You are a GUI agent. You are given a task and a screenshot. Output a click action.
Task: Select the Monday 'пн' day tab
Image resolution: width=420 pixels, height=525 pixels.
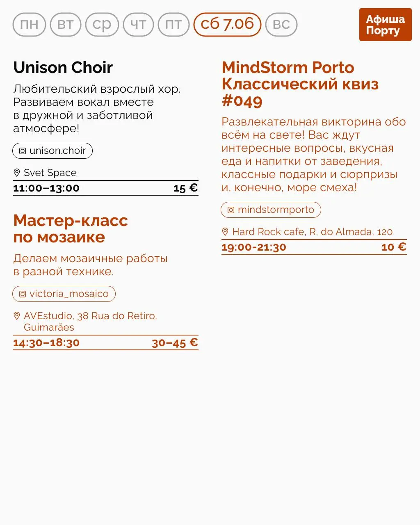pyautogui.click(x=29, y=25)
